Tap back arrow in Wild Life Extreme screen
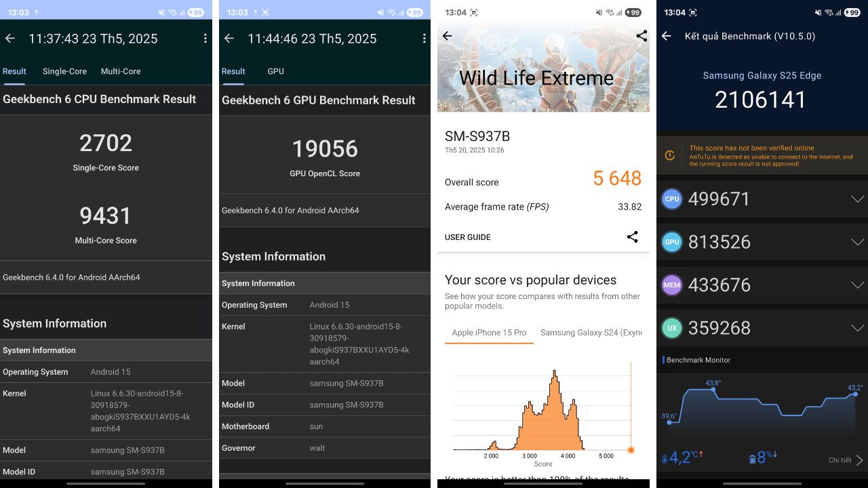Image resolution: width=868 pixels, height=488 pixels. (x=448, y=36)
